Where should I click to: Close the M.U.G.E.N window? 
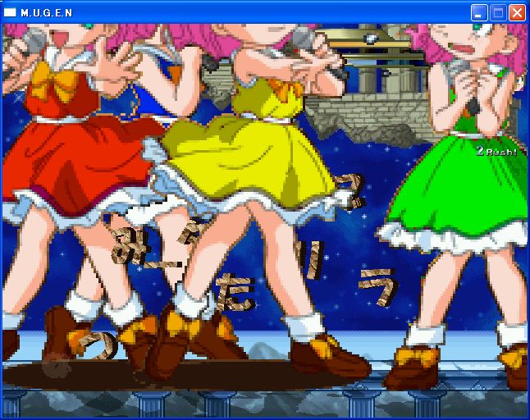[x=517, y=13]
